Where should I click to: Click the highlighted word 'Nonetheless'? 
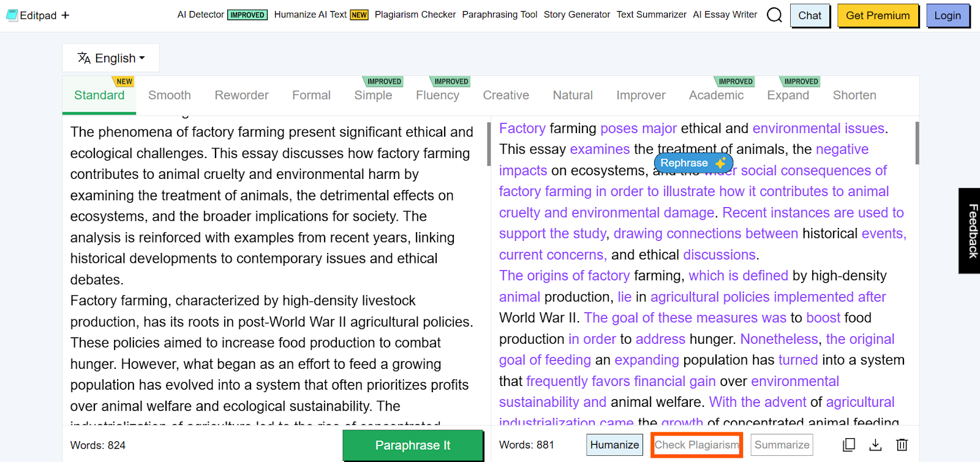[779, 339]
